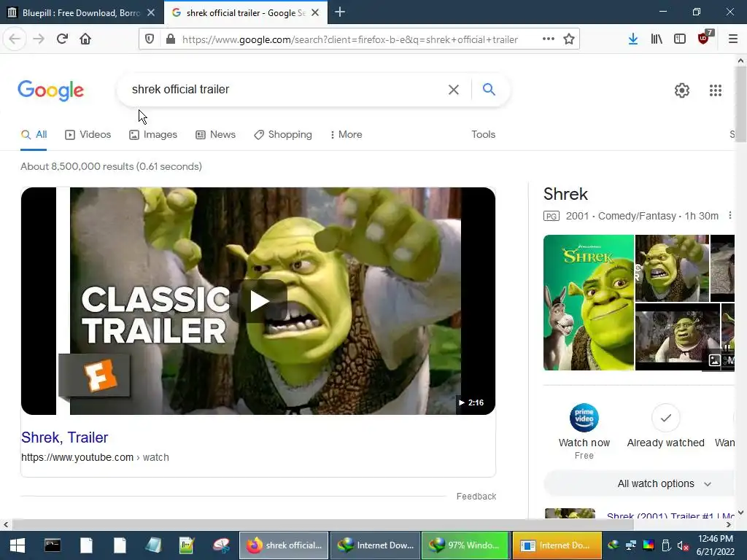Open a new browser tab

(340, 12)
